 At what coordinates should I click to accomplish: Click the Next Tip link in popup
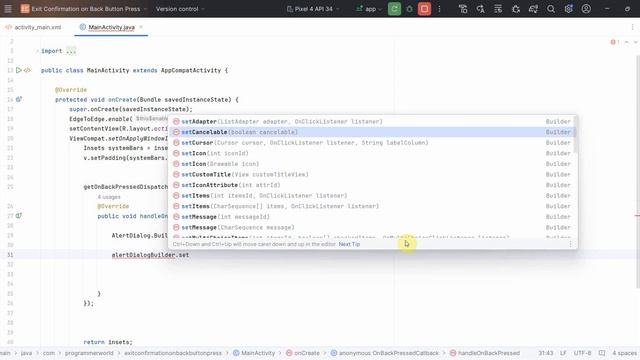pos(349,244)
